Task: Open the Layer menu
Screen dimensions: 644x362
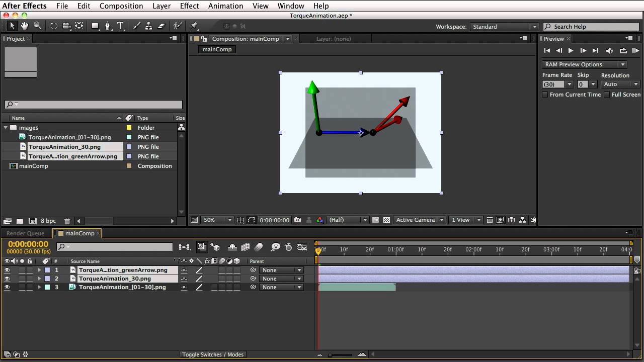Action: pos(162,6)
